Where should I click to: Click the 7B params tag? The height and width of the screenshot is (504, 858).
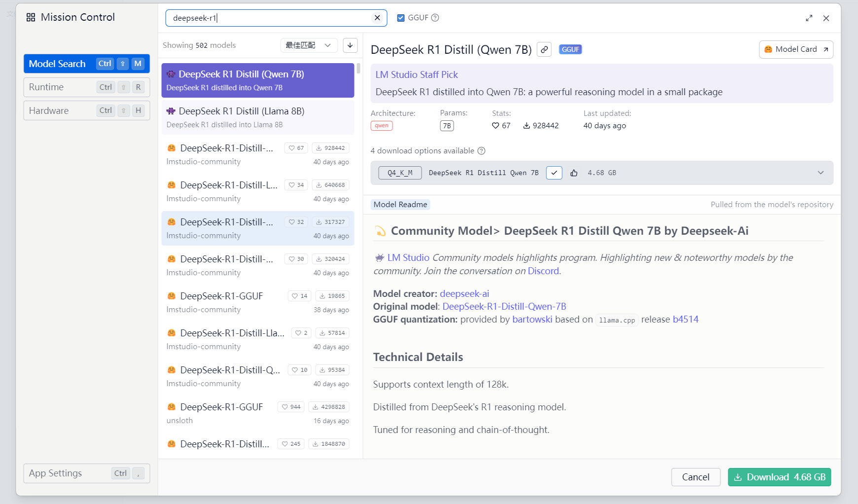[x=447, y=126]
